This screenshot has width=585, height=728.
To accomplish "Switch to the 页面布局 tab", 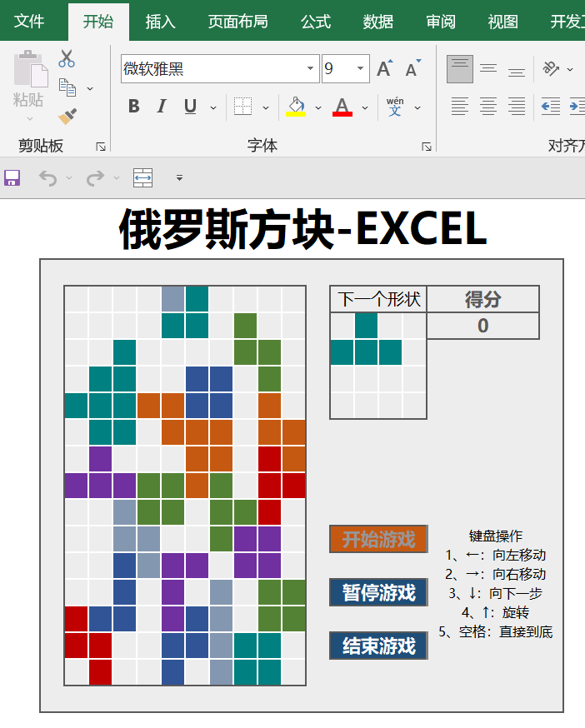I will click(x=237, y=22).
